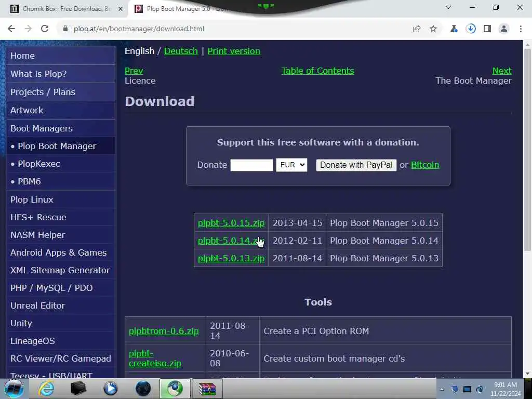This screenshot has width=532, height=399.
Task: Open Plop Linux sidebar item
Action: (x=61, y=199)
